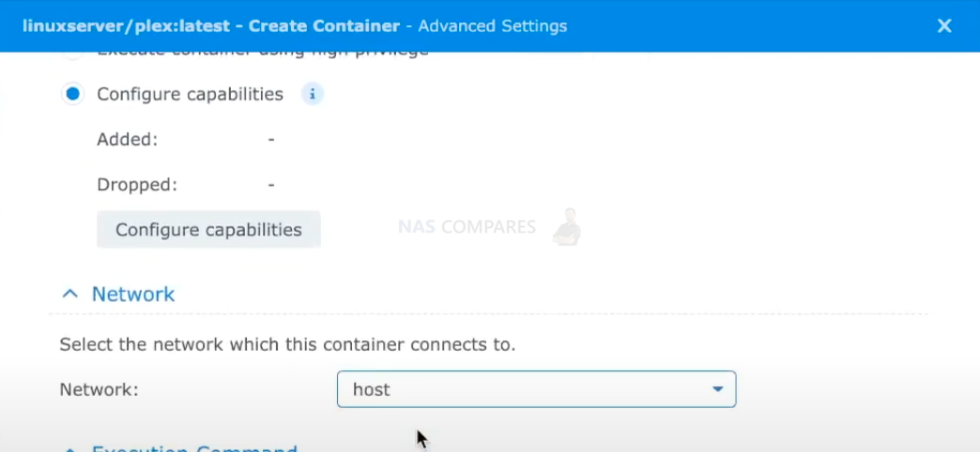The image size is (980, 452).
Task: Click the Network dropdown arrow
Action: pyautogui.click(x=717, y=389)
